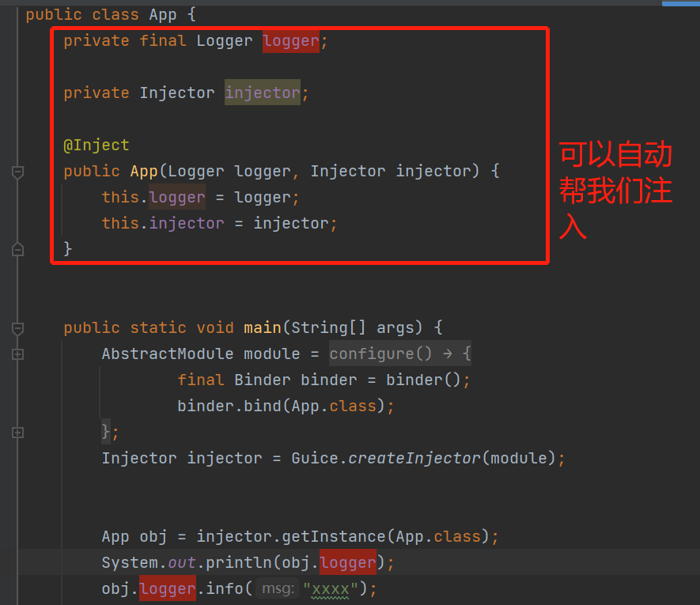Click the AbstractModule type name
Viewport: 700px width, 605px height.
167,354
